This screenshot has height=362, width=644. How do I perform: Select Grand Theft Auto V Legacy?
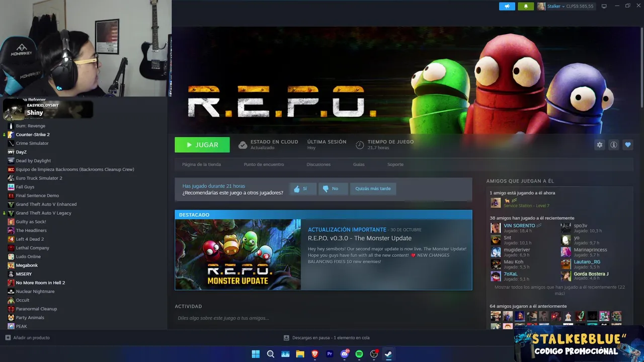[x=44, y=213]
